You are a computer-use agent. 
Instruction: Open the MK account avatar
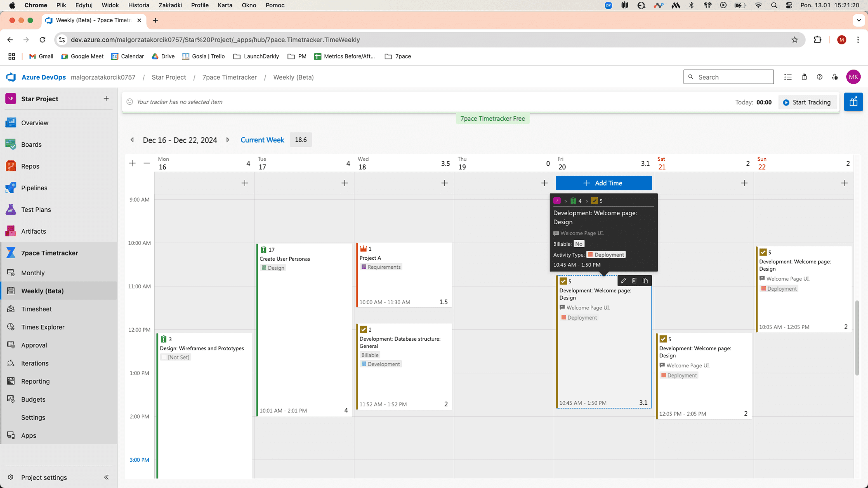pyautogui.click(x=854, y=77)
